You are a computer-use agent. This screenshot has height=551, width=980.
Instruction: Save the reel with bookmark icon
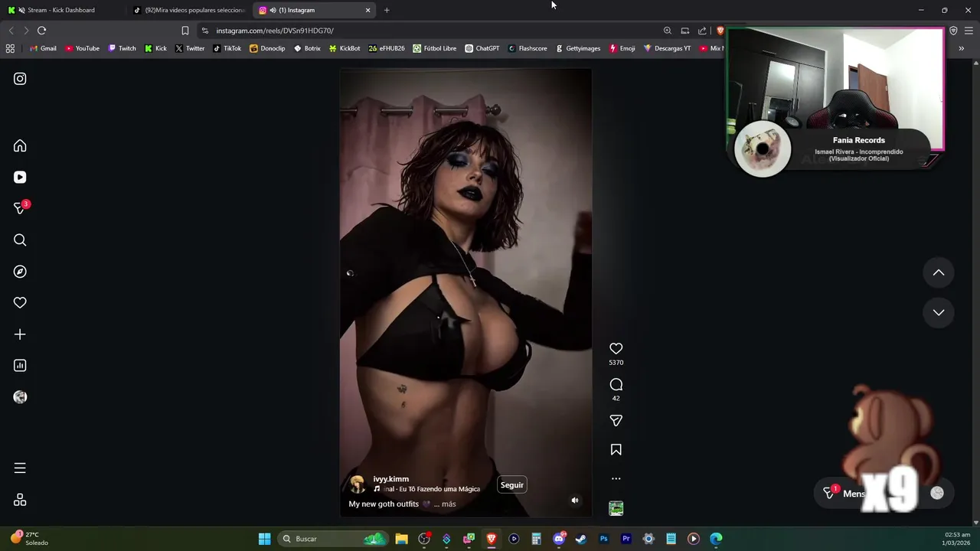point(616,450)
